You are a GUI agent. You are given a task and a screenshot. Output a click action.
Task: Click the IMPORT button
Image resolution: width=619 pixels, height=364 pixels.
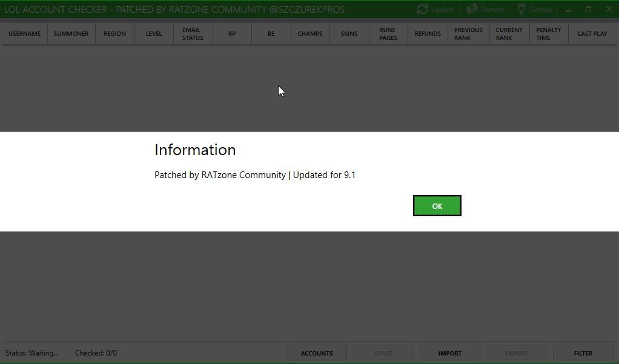click(449, 353)
